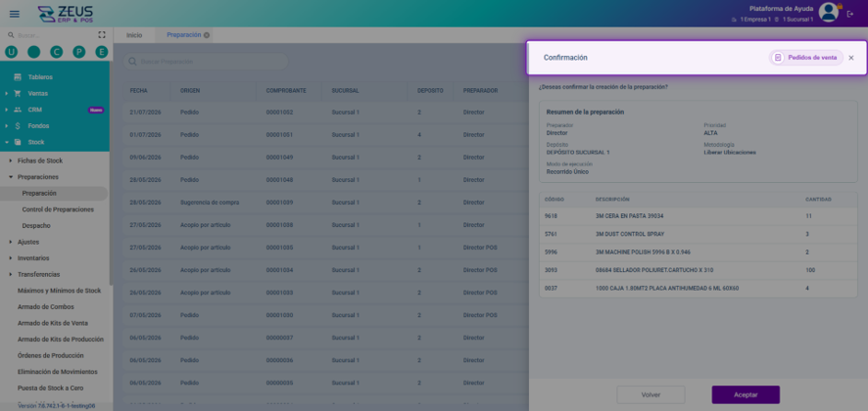
Task: Select Preparación in the sidebar
Action: tap(53, 193)
